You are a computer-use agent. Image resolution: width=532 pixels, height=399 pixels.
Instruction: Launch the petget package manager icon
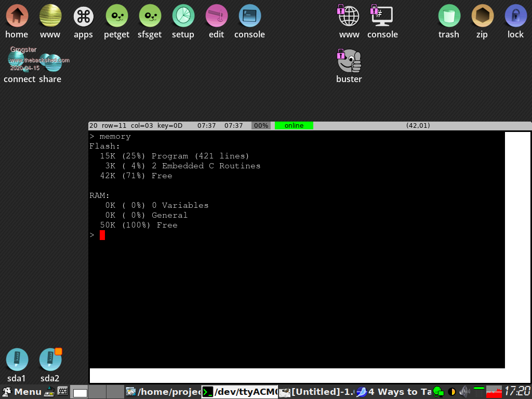pyautogui.click(x=116, y=16)
